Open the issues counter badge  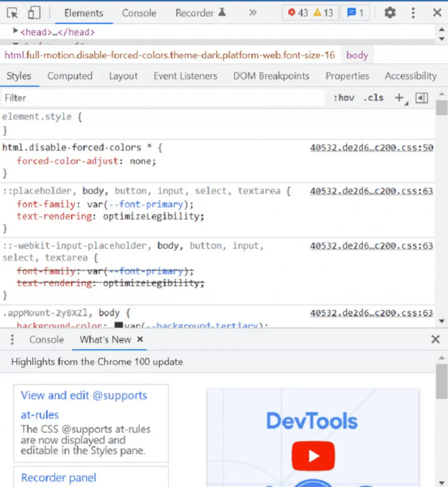(x=355, y=13)
